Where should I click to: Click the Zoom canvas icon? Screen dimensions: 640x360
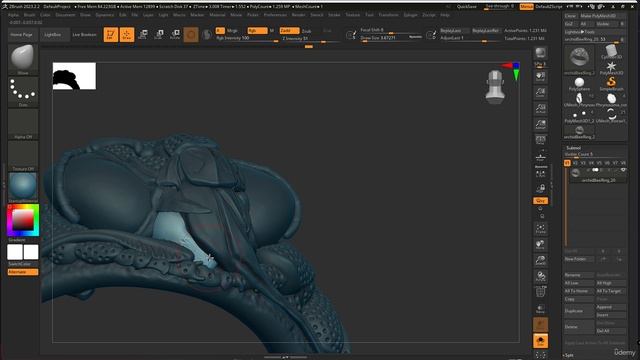540,93
